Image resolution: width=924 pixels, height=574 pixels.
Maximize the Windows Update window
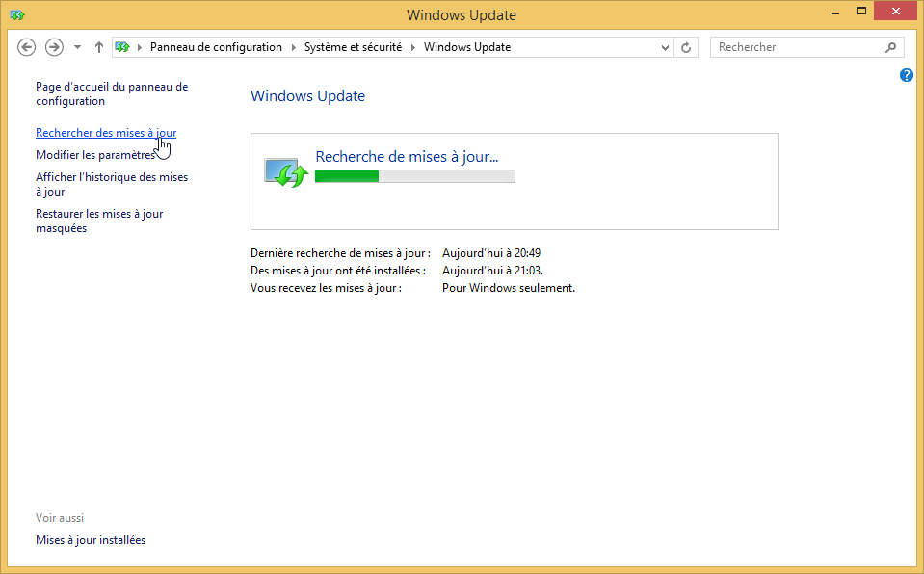[x=861, y=12]
